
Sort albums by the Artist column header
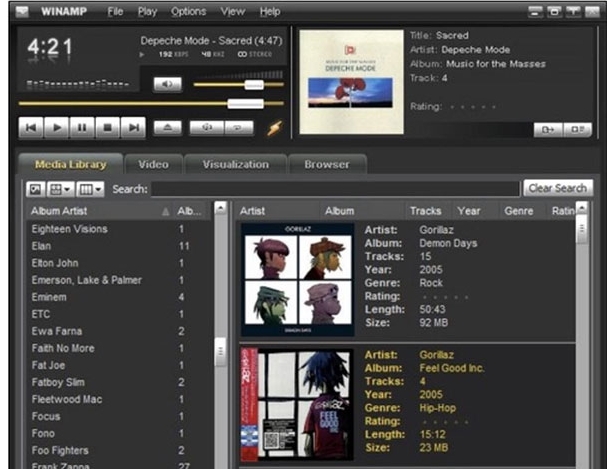(278, 211)
